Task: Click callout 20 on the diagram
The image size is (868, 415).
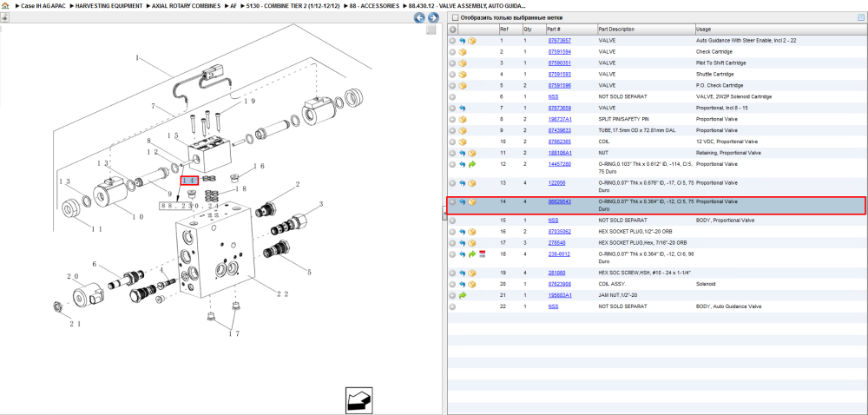Action: [73, 277]
